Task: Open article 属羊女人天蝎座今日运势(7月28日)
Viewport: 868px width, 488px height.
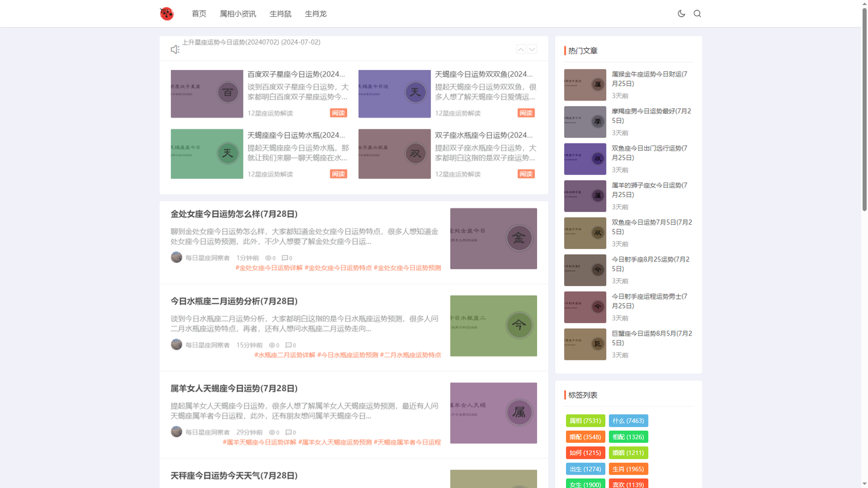Action: pyautogui.click(x=234, y=389)
